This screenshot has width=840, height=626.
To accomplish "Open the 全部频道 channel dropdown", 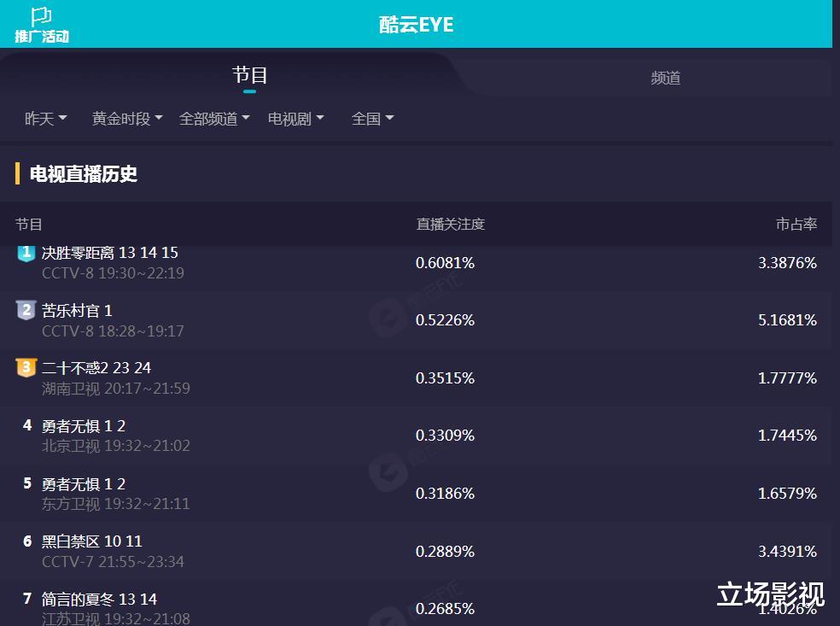I will (x=214, y=119).
